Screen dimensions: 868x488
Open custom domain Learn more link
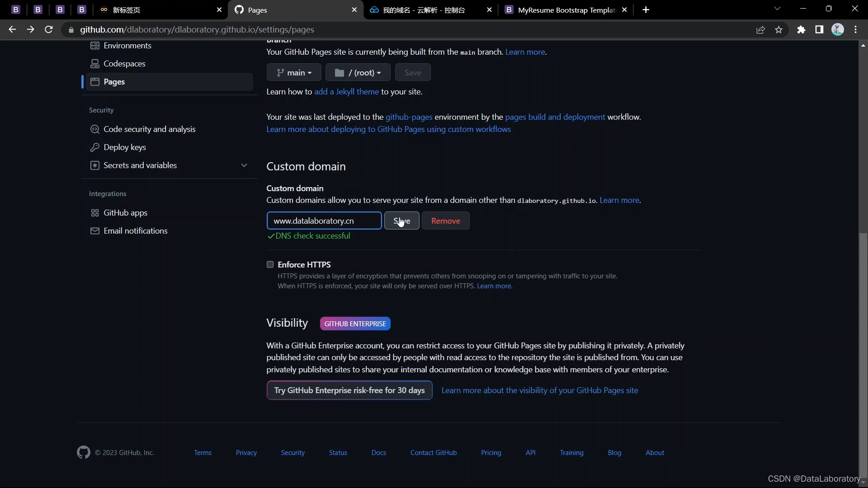tap(619, 200)
